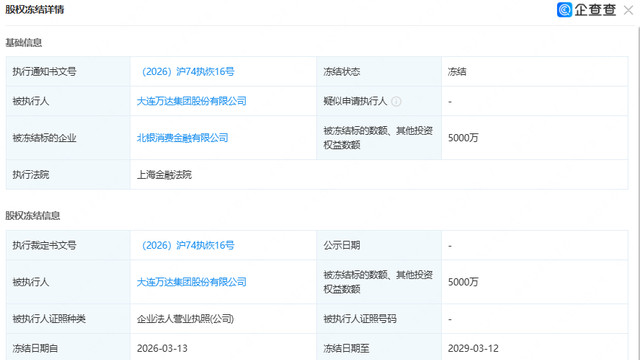The image size is (640, 360).
Task: Select the 冻结状态 value 冻结
Action: pyautogui.click(x=457, y=72)
